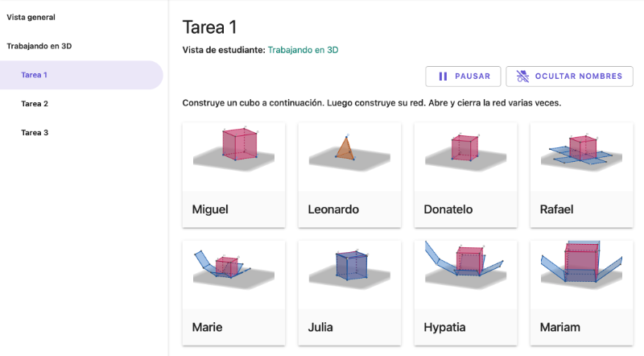Image resolution: width=644 pixels, height=356 pixels.
Task: Click the name label Rafael
Action: (556, 209)
